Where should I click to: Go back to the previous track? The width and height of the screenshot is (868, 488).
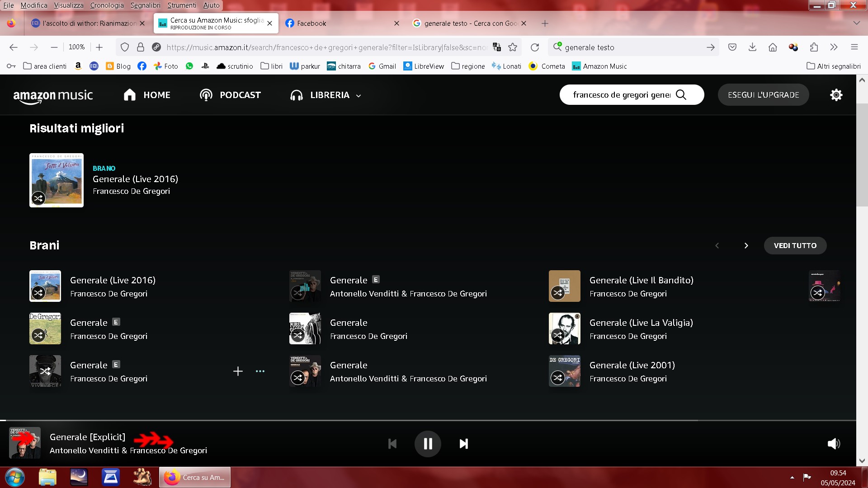point(392,444)
